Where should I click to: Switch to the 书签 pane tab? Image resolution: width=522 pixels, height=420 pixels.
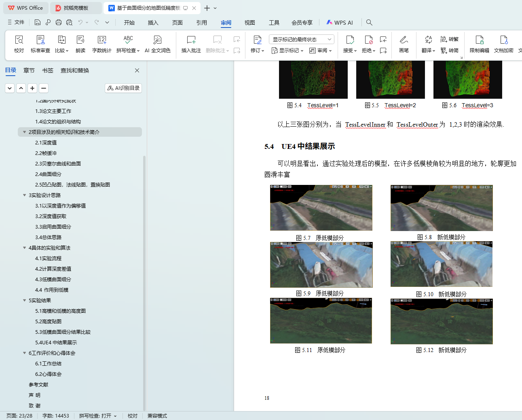point(48,70)
